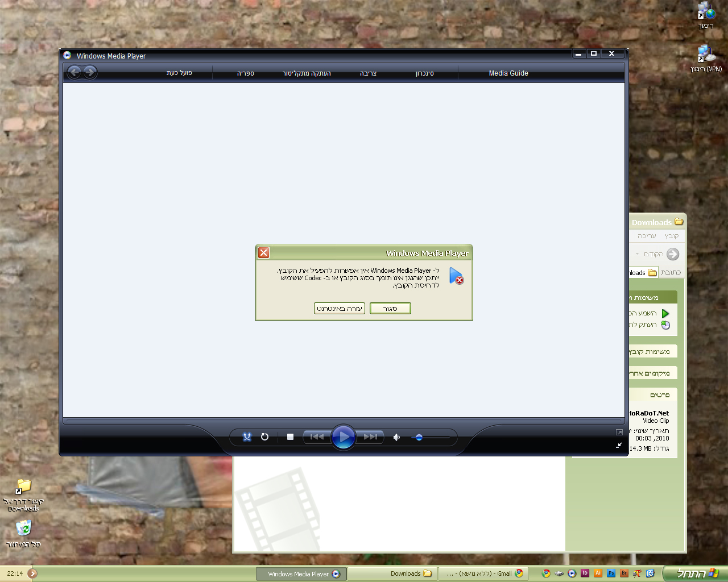Launch Chrome from quick launch
This screenshot has width=728, height=582.
[546, 573]
